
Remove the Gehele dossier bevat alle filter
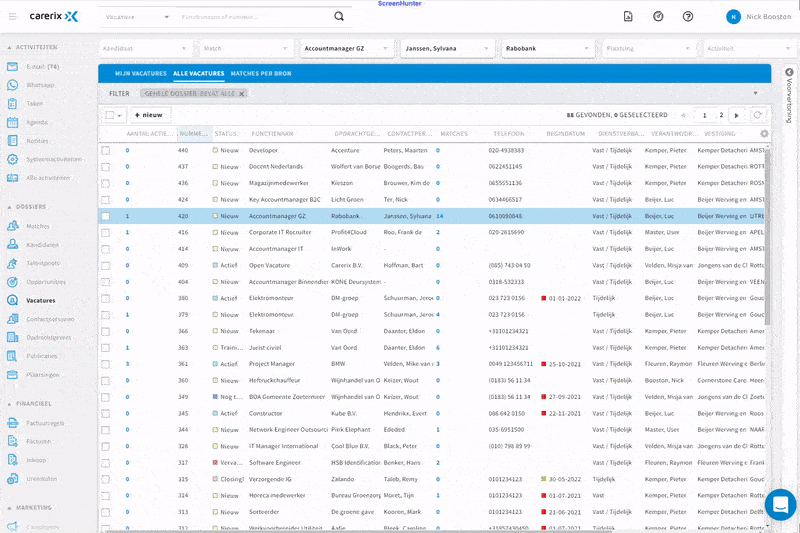(x=242, y=94)
